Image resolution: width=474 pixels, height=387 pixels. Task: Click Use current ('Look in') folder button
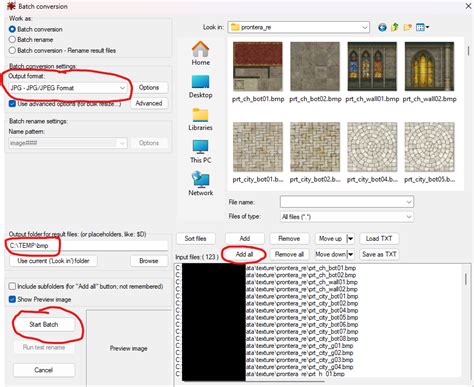53,261
